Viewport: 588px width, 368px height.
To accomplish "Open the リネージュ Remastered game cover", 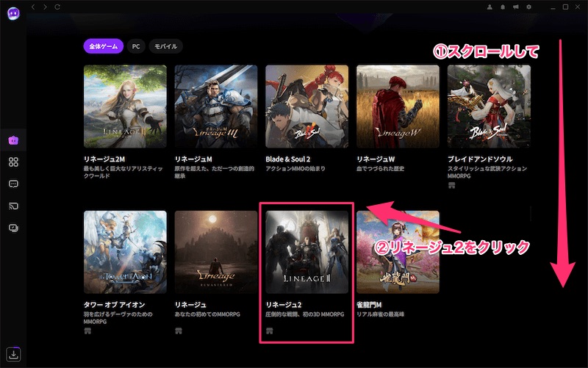I will point(216,252).
